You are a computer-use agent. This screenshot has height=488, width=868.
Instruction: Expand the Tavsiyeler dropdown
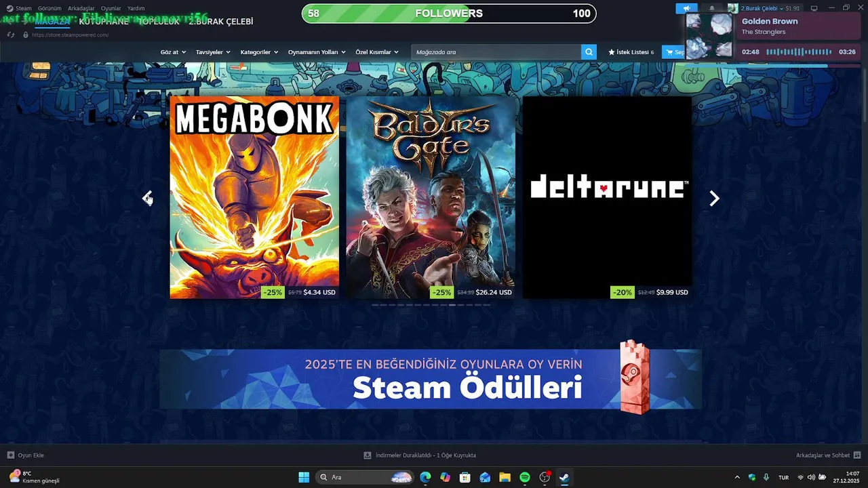pos(213,52)
